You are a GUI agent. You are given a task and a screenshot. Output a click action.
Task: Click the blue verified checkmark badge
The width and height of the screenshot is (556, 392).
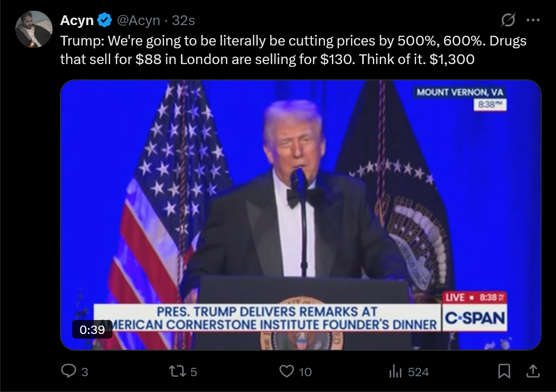105,20
